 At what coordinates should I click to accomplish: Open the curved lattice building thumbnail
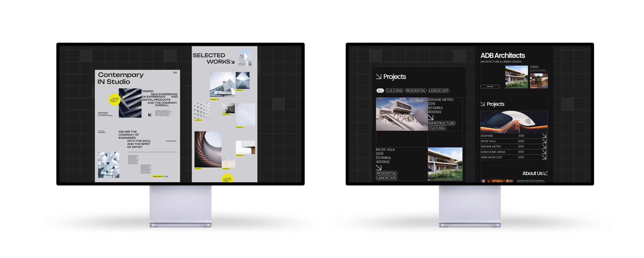208,150
